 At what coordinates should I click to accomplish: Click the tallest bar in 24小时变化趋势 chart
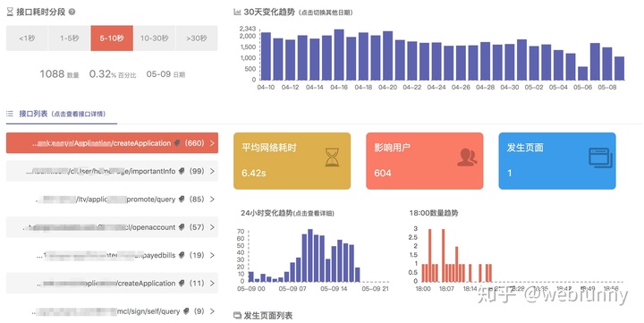point(310,256)
